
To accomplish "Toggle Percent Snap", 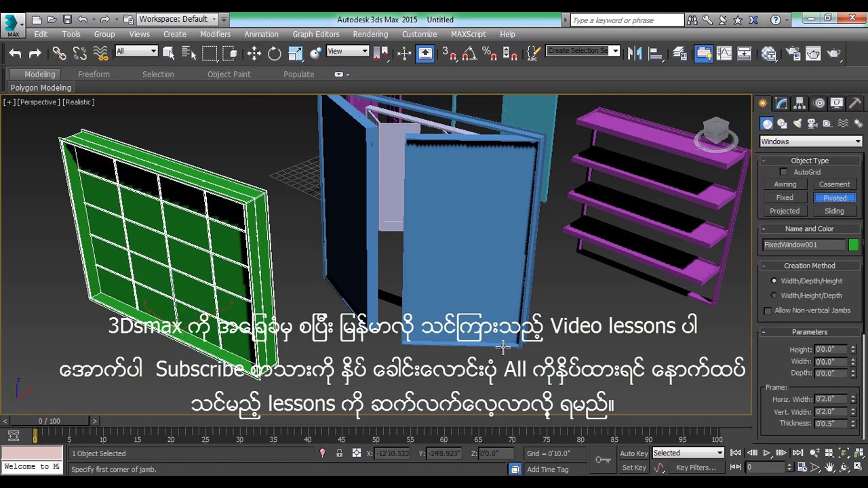I will tap(490, 53).
